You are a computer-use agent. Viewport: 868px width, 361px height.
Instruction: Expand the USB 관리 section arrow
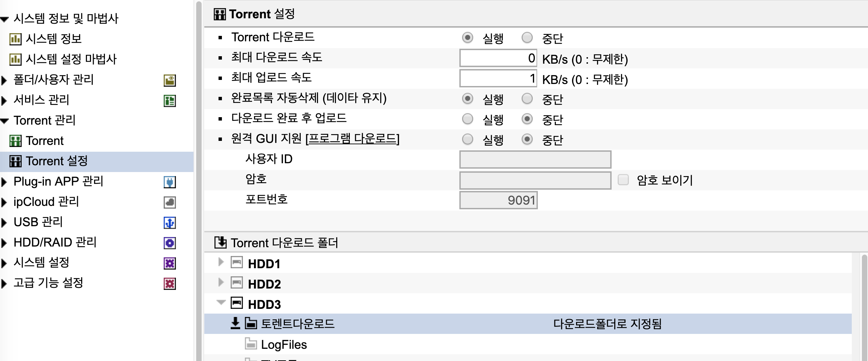[x=4, y=222]
